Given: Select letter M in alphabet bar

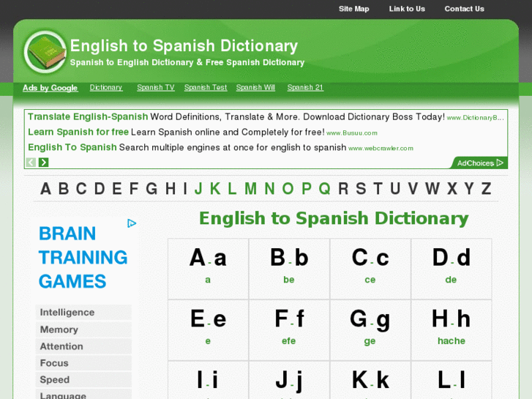Looking at the screenshot, I should [x=251, y=188].
